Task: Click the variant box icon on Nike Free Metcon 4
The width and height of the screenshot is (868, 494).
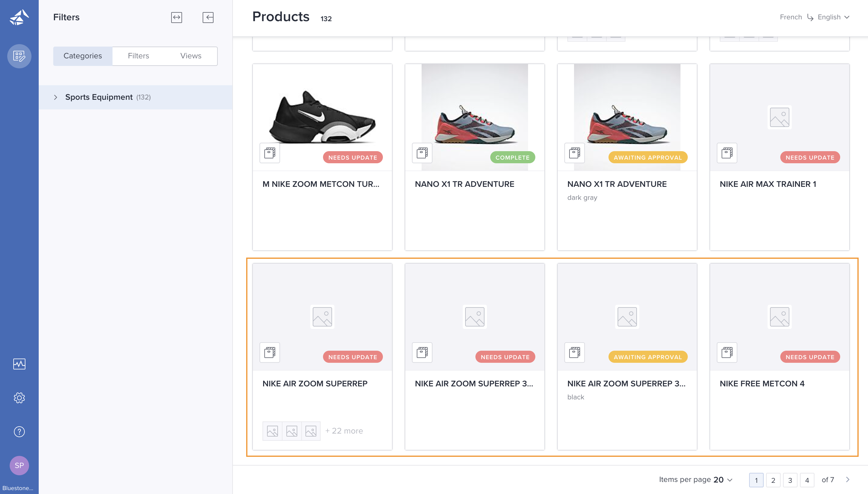Action: coord(726,353)
